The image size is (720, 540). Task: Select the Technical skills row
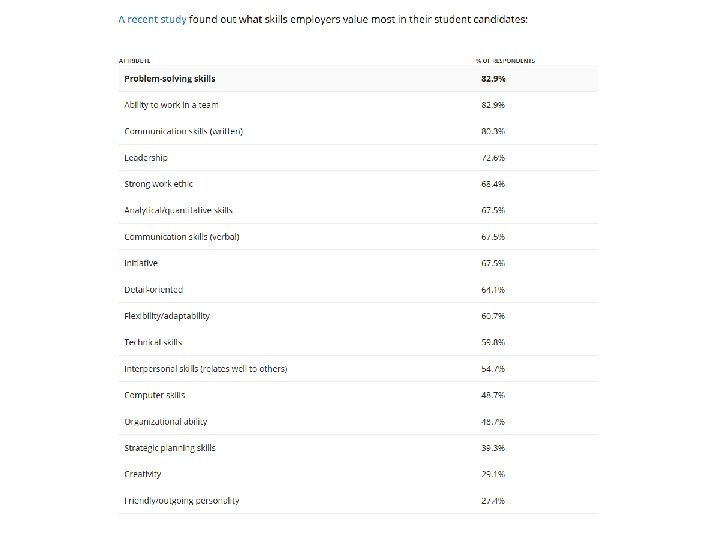[153, 342]
